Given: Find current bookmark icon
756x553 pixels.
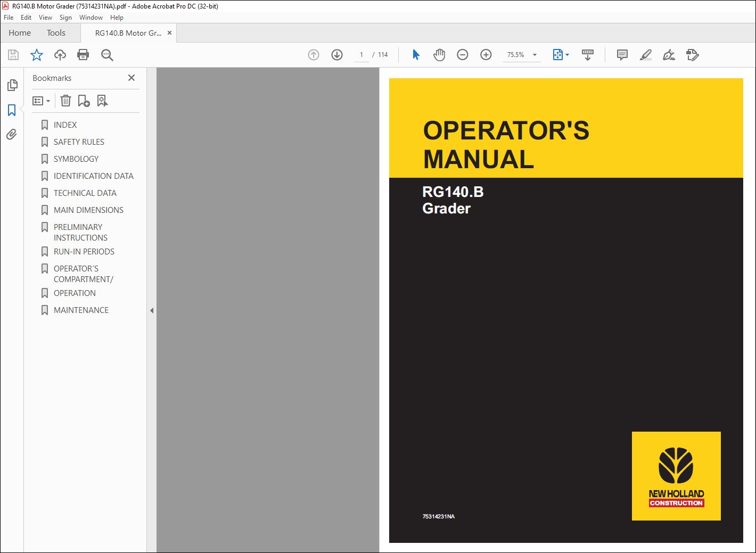Looking at the screenshot, I should coord(102,101).
